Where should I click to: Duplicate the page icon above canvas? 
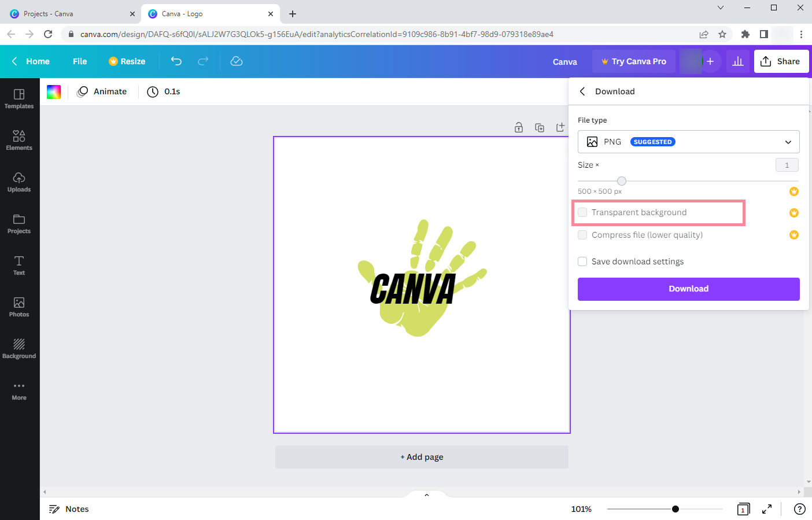[x=540, y=128]
